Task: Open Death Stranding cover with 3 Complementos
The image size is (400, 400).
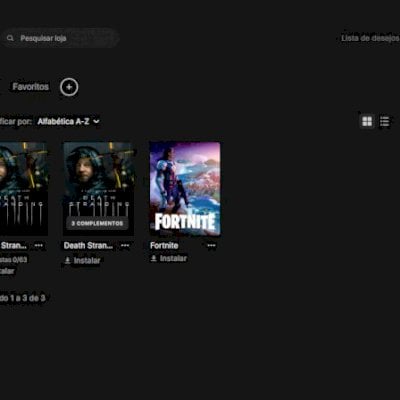Action: 99,189
